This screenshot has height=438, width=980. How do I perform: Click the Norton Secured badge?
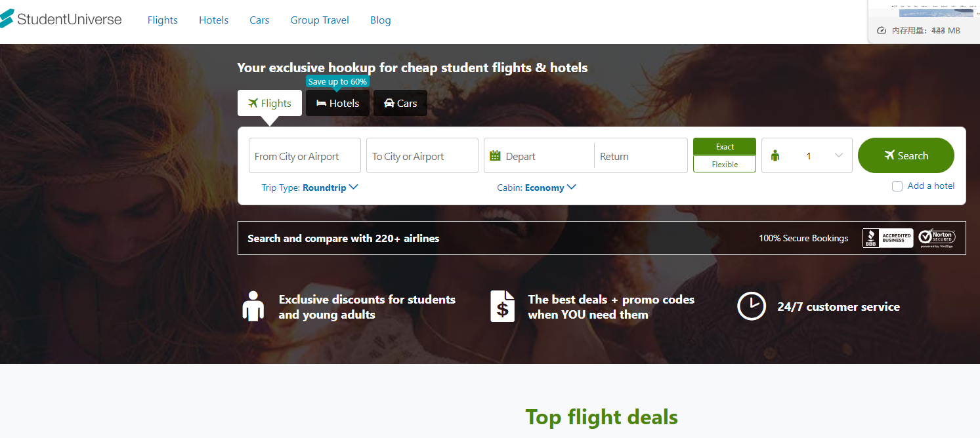pyautogui.click(x=937, y=238)
